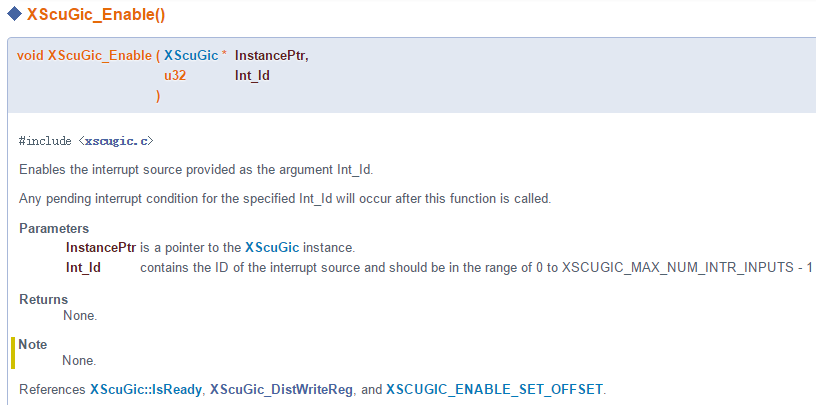The width and height of the screenshot is (816, 405).
Task: Click the References label before the links
Action: 52,389
